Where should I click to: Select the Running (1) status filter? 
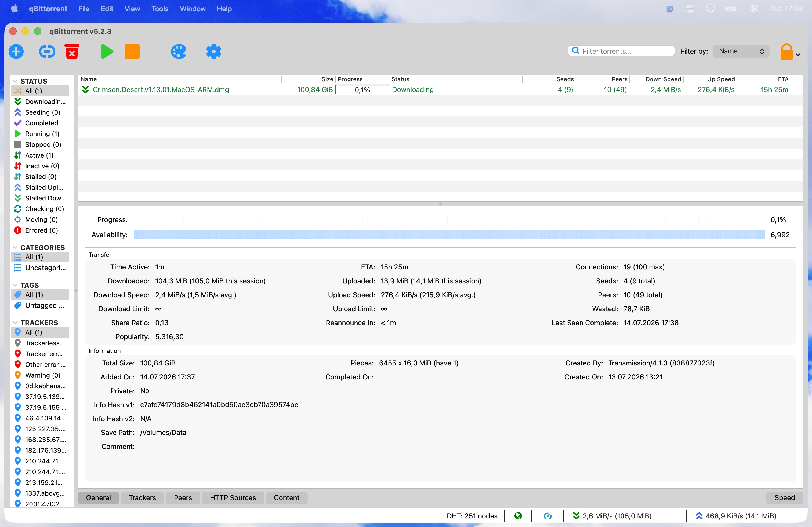(x=40, y=134)
